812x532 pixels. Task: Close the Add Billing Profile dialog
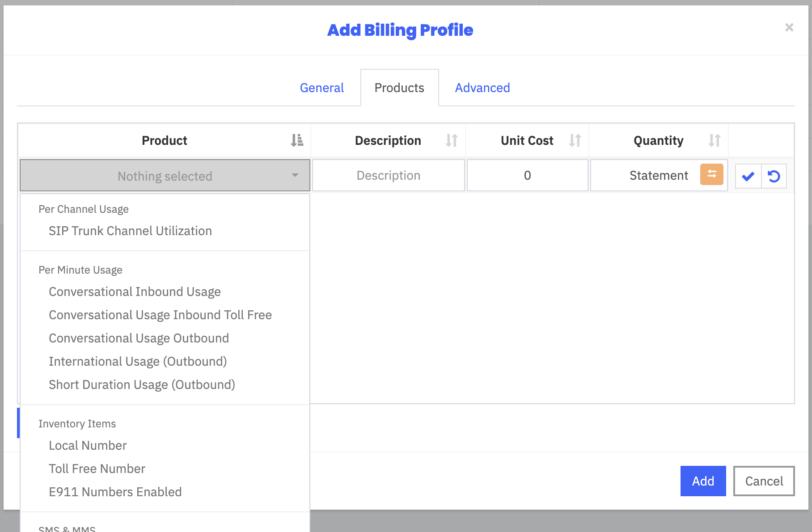coord(789,28)
